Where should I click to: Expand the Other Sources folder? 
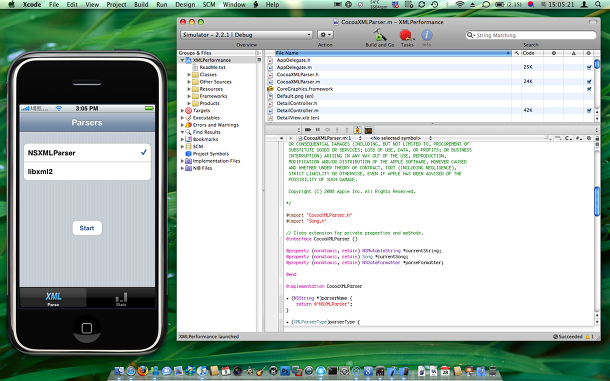[x=189, y=82]
